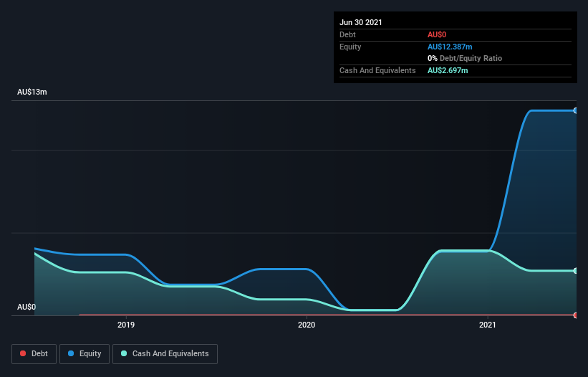Click the 2021 x-axis label
This screenshot has height=377, width=588.
[488, 325]
